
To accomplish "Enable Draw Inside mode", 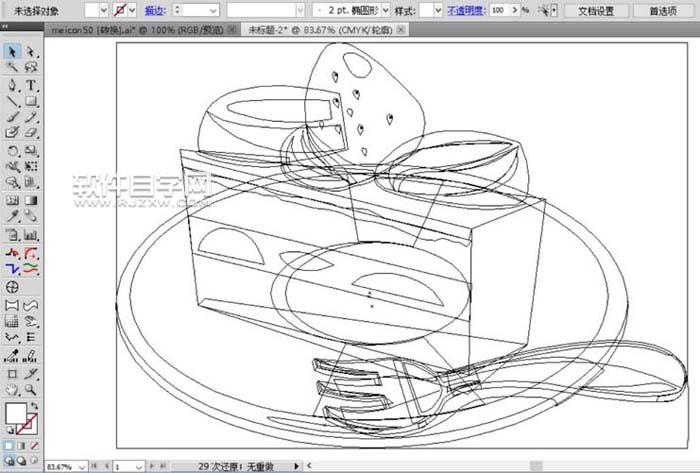I will click(33, 460).
